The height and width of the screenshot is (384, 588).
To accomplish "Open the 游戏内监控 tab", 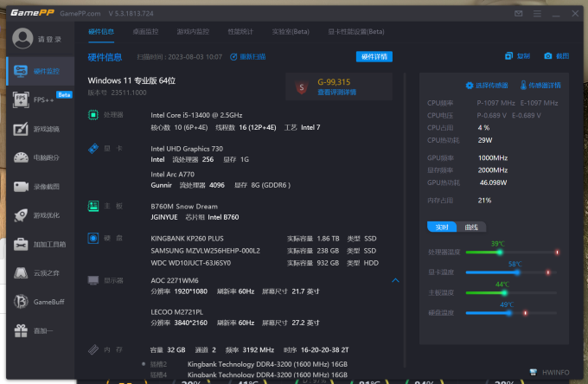I will coord(193,31).
